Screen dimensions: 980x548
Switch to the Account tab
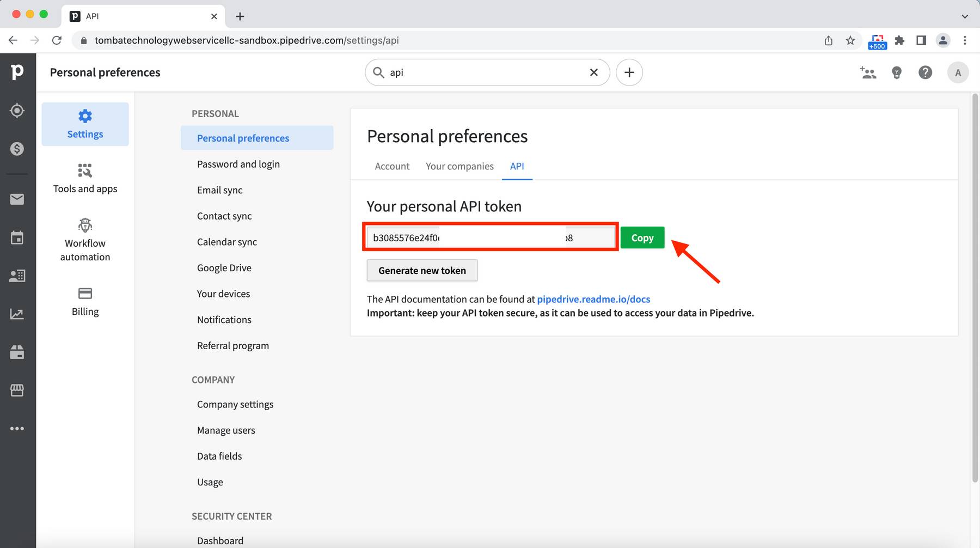pos(392,166)
